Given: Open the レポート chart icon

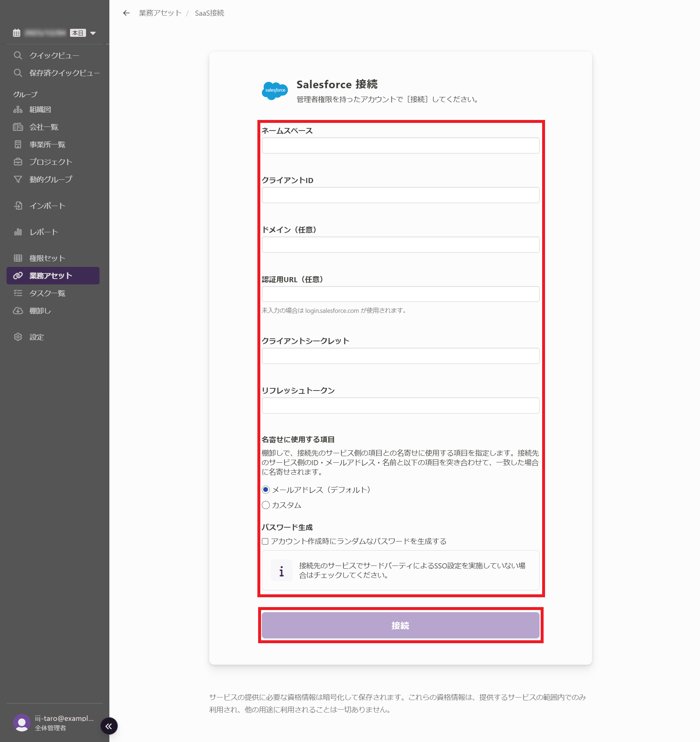Looking at the screenshot, I should [x=18, y=232].
